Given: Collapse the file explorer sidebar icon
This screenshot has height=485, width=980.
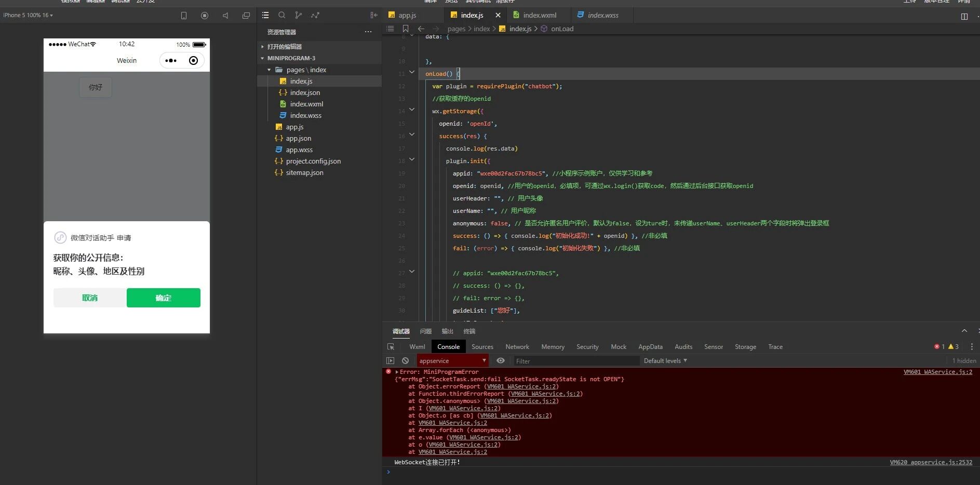Looking at the screenshot, I should click(x=373, y=15).
